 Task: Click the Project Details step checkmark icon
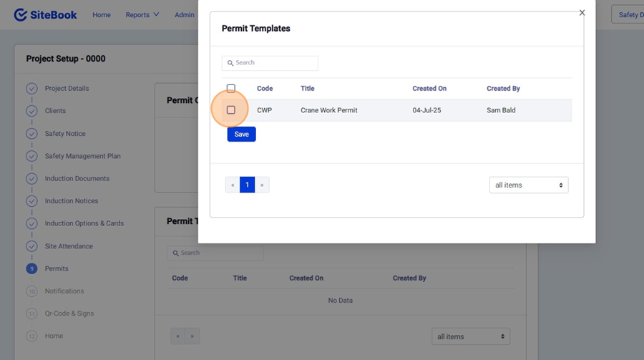pyautogui.click(x=31, y=89)
